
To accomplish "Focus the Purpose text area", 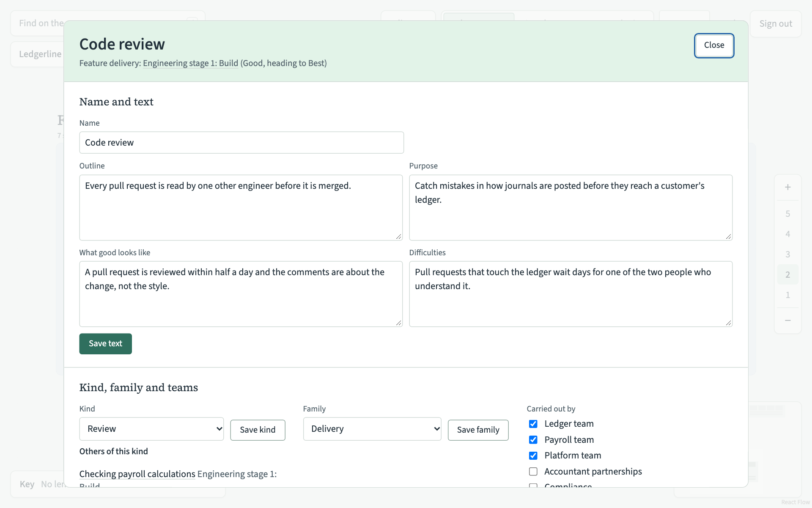I will (571, 207).
